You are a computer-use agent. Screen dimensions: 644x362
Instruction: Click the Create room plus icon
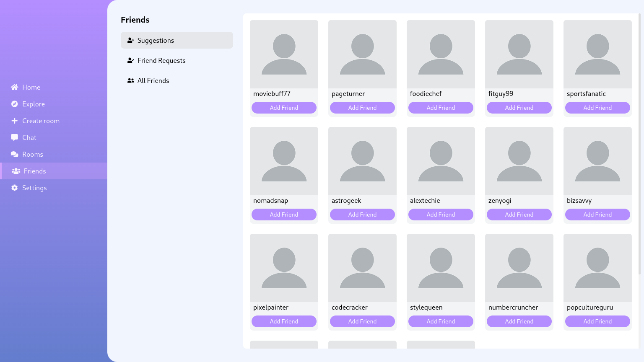pos(15,121)
